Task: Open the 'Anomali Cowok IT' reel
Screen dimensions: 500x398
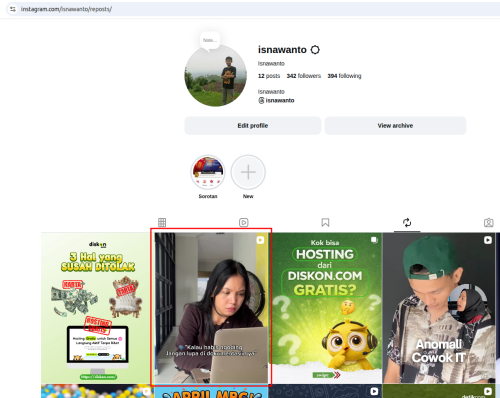Action: click(x=439, y=308)
